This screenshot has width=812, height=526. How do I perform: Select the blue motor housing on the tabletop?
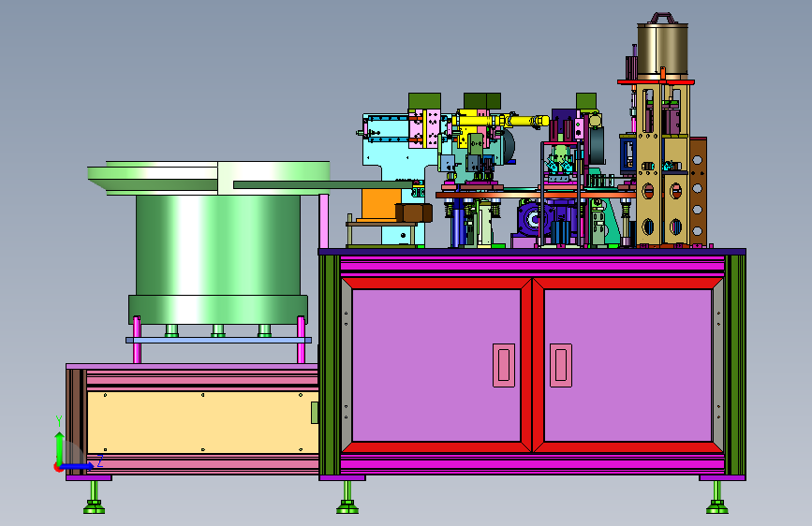(x=534, y=219)
